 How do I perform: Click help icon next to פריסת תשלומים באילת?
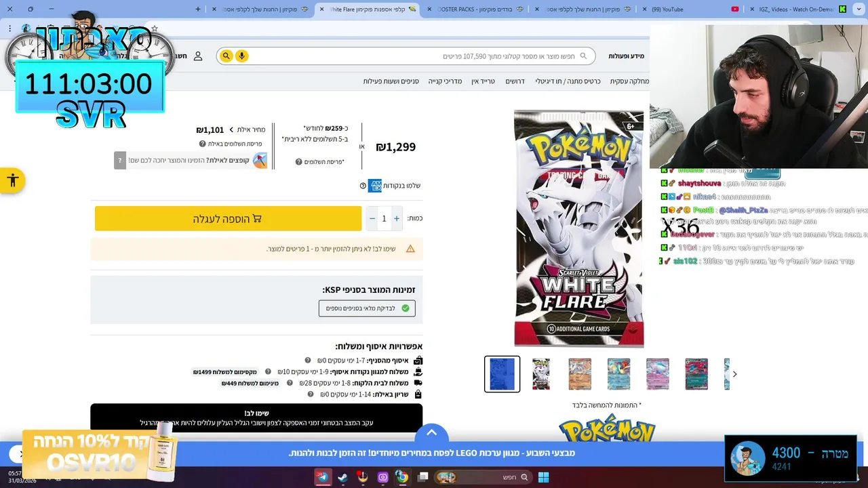pos(202,144)
